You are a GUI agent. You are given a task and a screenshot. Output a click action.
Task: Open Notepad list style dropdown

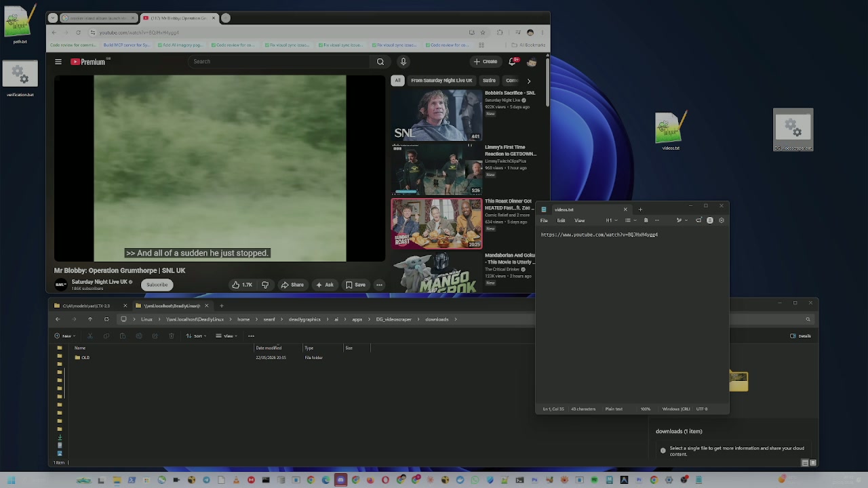[630, 220]
